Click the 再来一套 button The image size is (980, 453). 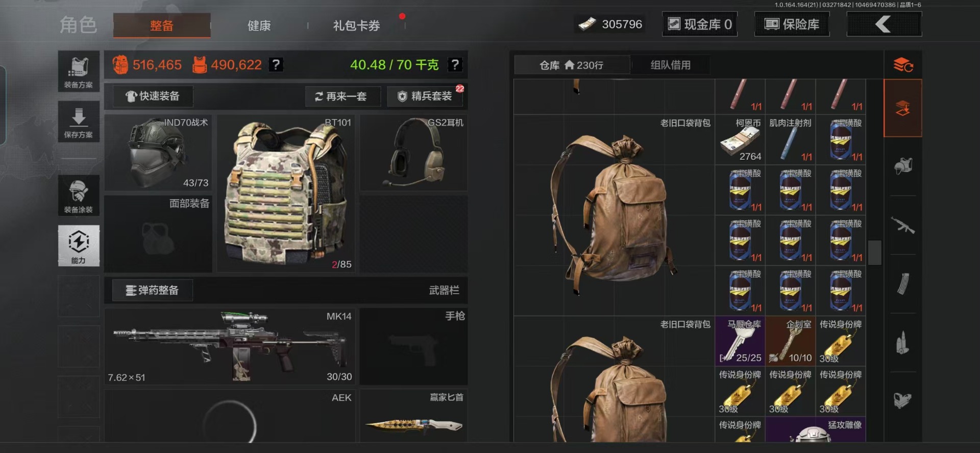(342, 96)
